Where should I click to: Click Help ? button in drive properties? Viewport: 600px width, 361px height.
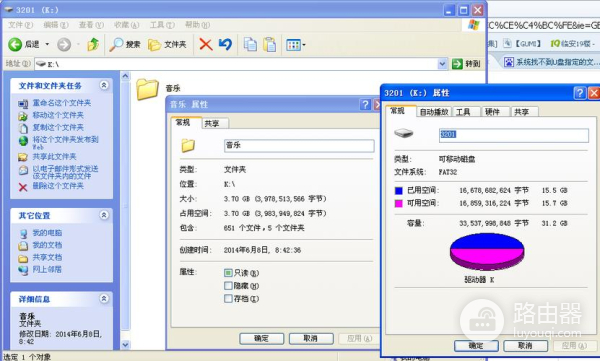[580, 93]
